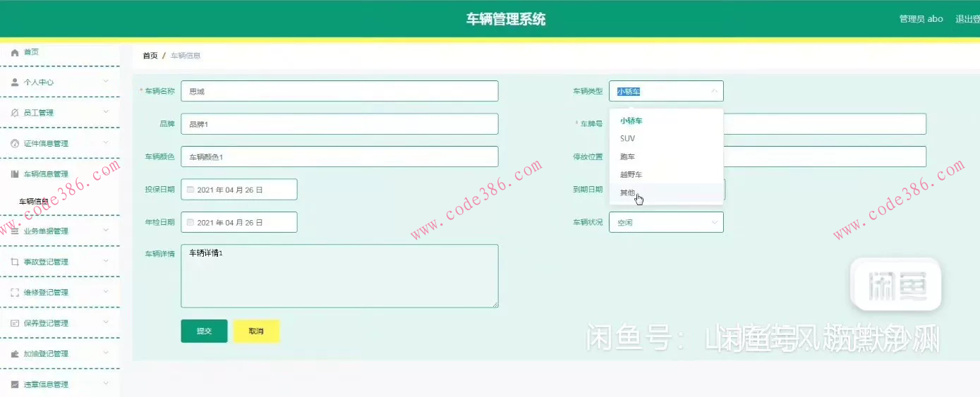Click the 车辆管理系统 header title
980x397 pixels.
point(506,20)
